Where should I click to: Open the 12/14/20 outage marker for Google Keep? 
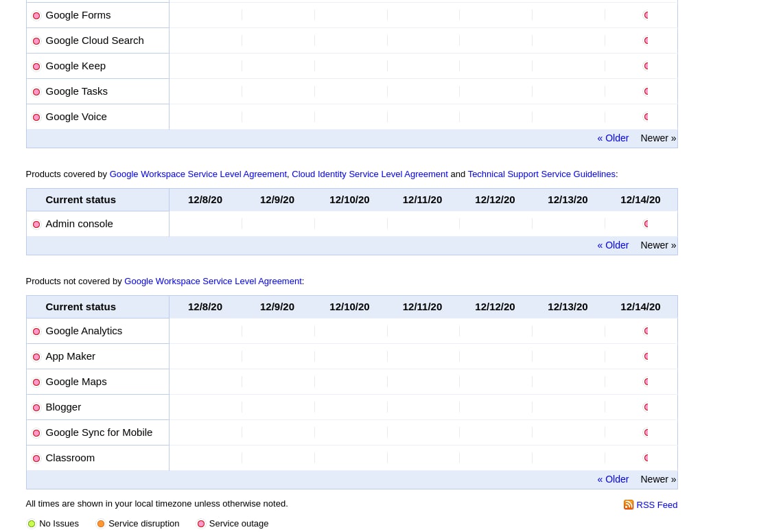(646, 66)
